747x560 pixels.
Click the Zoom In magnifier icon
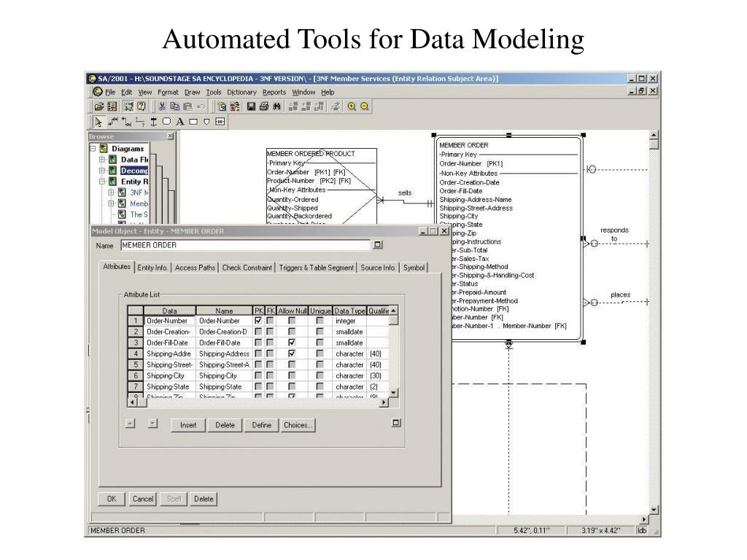tap(352, 106)
